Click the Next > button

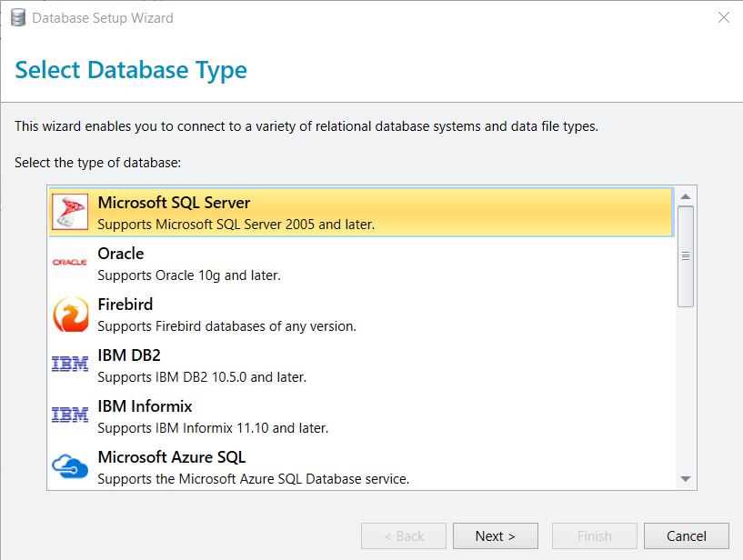point(495,535)
